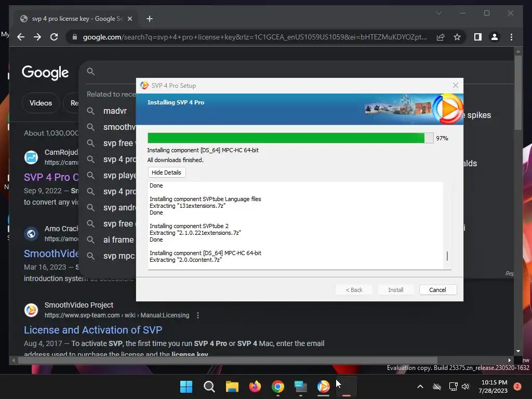The height and width of the screenshot is (399, 532).
Task: Click Chrome tab search chevron
Action: click(438, 13)
